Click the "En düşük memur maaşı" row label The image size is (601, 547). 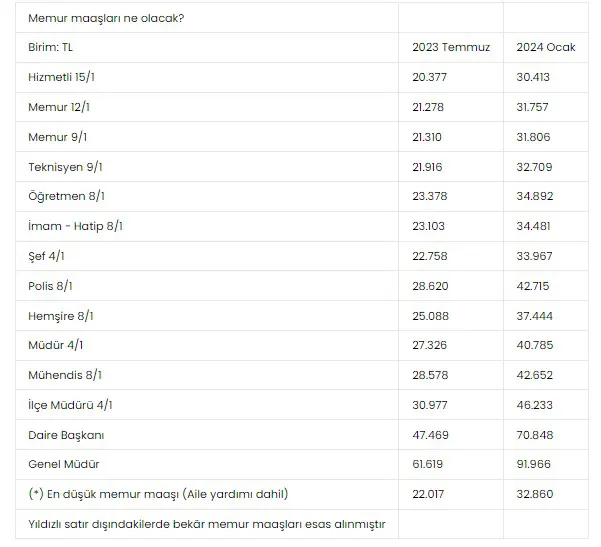pyautogui.click(x=166, y=494)
